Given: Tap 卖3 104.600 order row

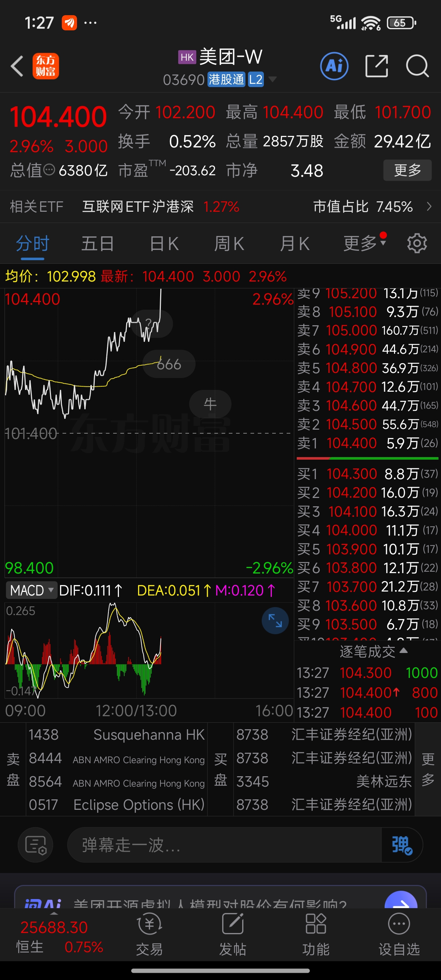Looking at the screenshot, I should tap(368, 405).
